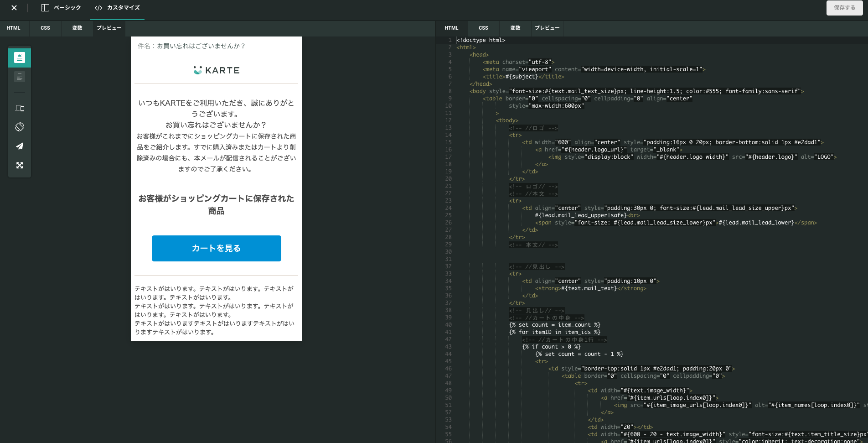
Task: Click the KARTE logo in the email preview
Action: click(x=217, y=70)
